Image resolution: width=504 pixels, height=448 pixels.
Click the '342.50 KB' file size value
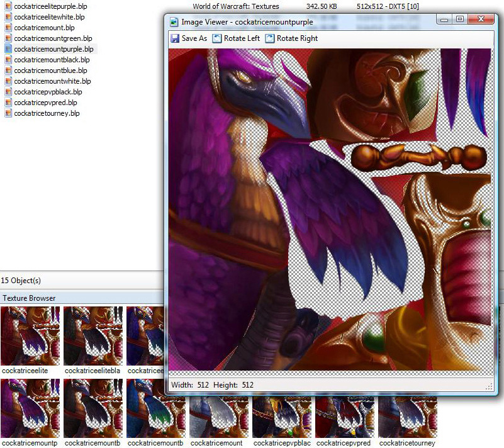click(x=322, y=6)
